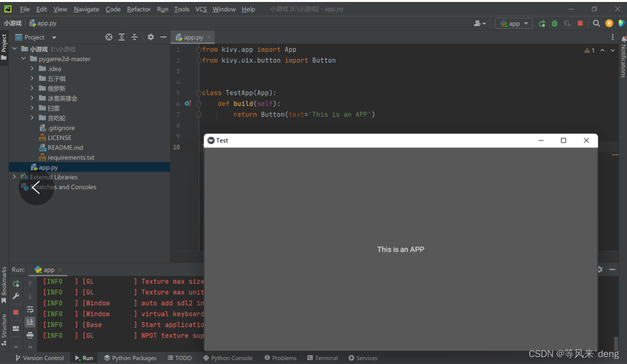Update project via the orange arrow icon
The width and height of the screenshot is (627, 364).
coord(608,23)
